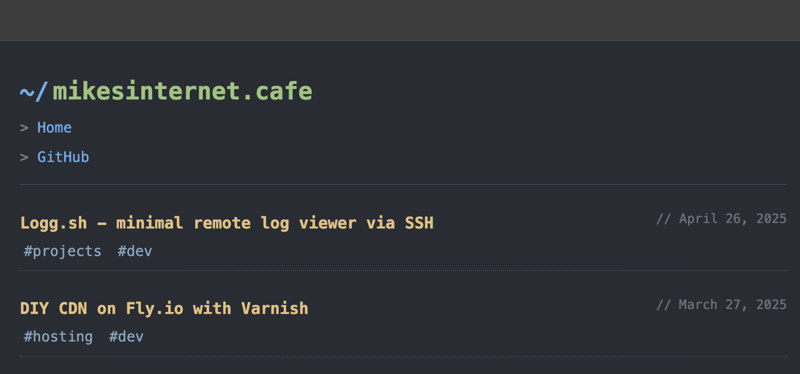The height and width of the screenshot is (374, 800).
Task: Filter by the #hosting tag
Action: pos(58,337)
